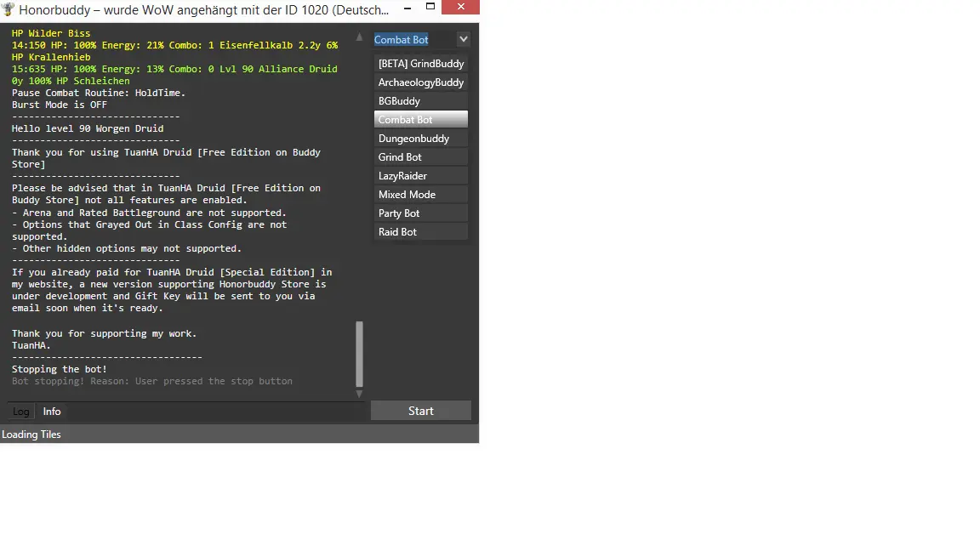
Task: Click the '14:150 HP: 100% Energy: 21%' line
Action: (x=175, y=46)
